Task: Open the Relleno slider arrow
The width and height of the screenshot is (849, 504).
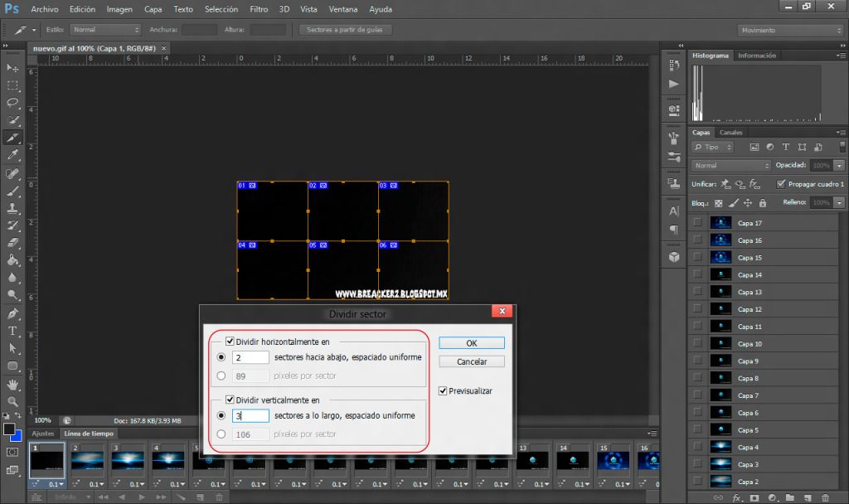Action: [839, 203]
